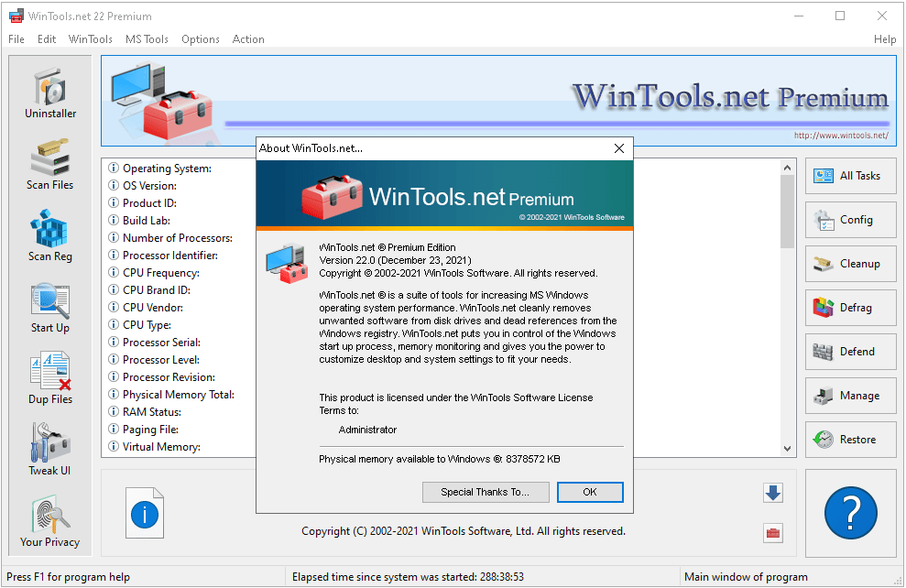Click the small red toolbox icon
The width and height of the screenshot is (906, 588).
773,533
